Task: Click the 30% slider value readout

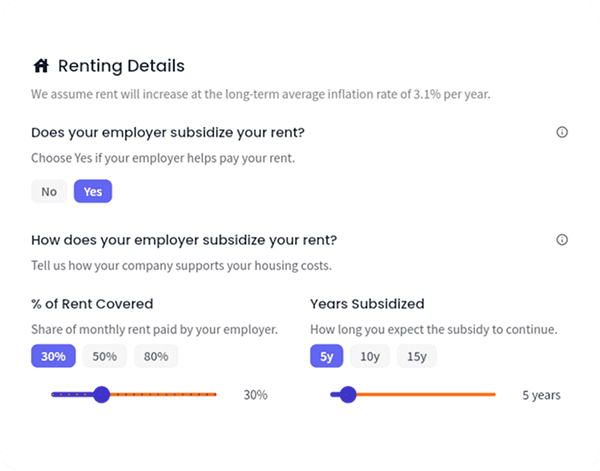Action: click(x=256, y=395)
